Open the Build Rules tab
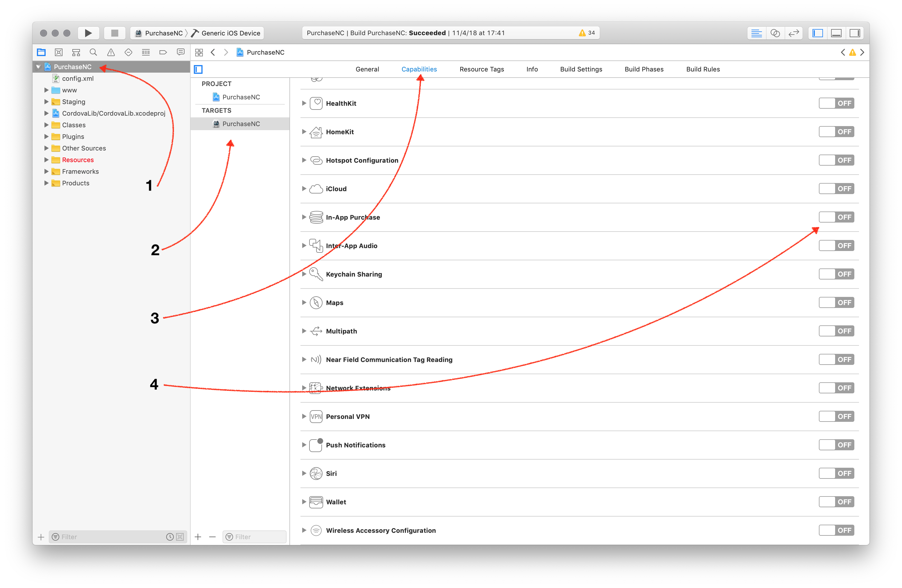Screen dimensions: 902x588 tap(703, 69)
